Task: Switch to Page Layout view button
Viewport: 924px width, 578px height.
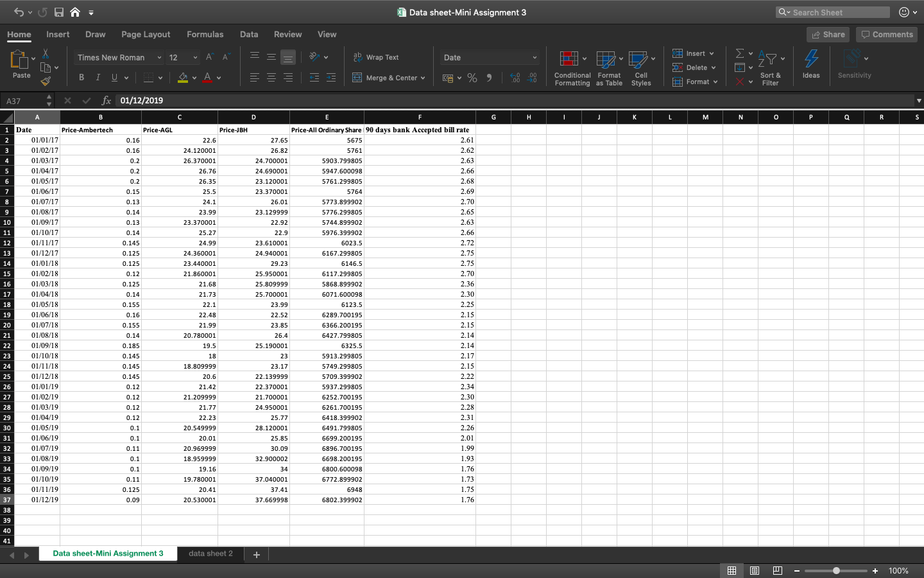Action: pos(755,570)
